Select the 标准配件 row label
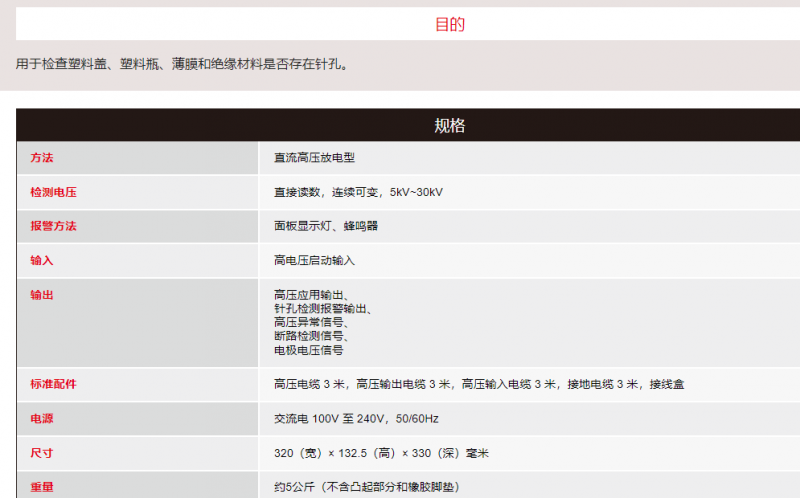800x498 pixels. pos(54,384)
